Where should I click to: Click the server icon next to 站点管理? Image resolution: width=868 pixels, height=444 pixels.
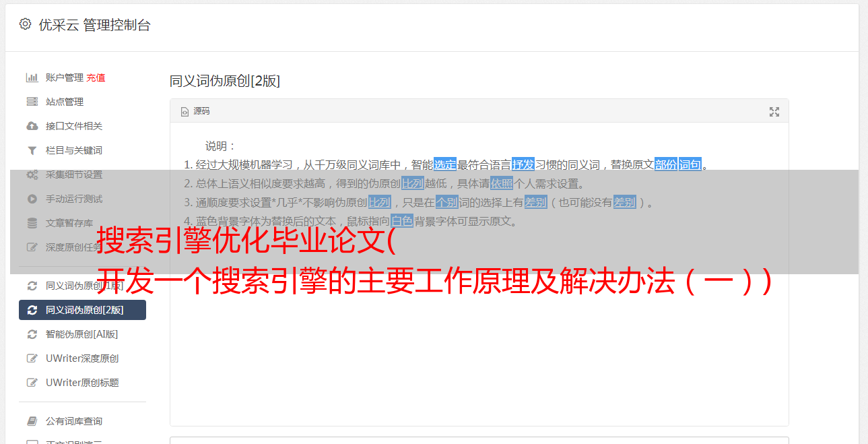(x=32, y=102)
